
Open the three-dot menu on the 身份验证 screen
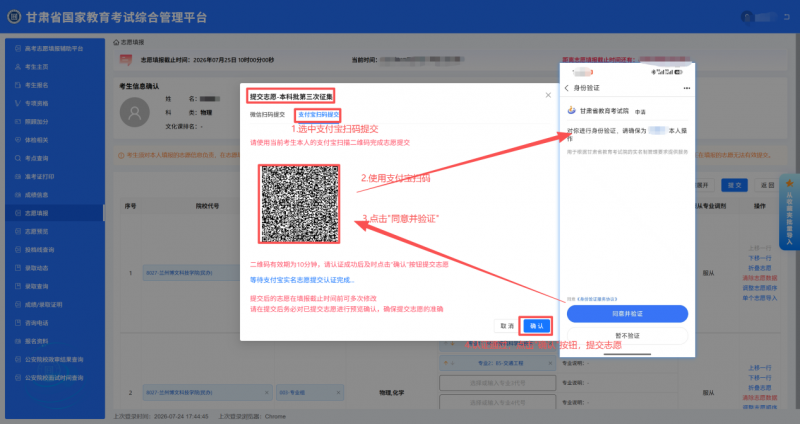[x=687, y=88]
